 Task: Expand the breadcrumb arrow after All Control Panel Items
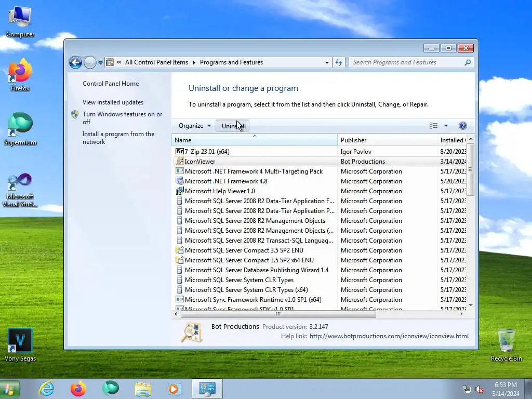[x=194, y=62]
